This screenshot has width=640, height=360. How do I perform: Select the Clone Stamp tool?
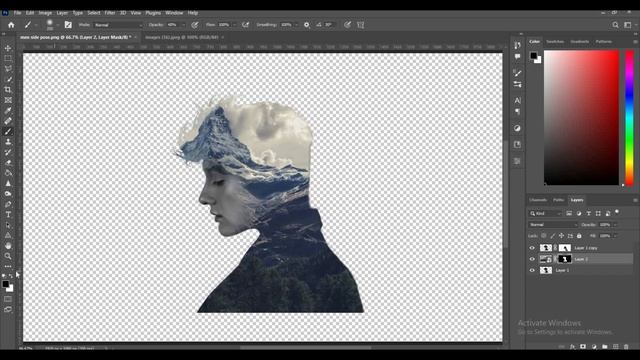coord(8,142)
